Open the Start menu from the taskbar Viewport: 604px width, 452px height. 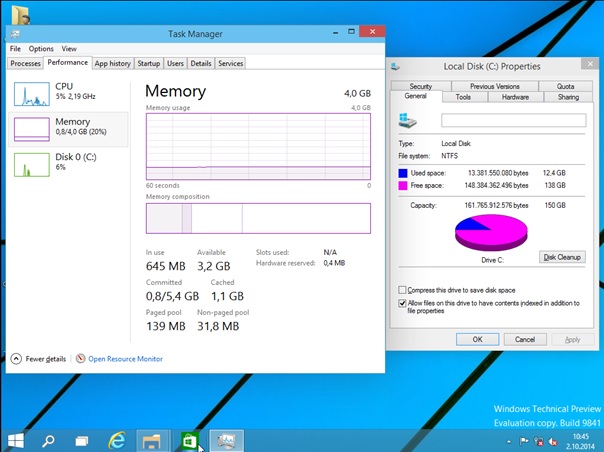click(16, 440)
